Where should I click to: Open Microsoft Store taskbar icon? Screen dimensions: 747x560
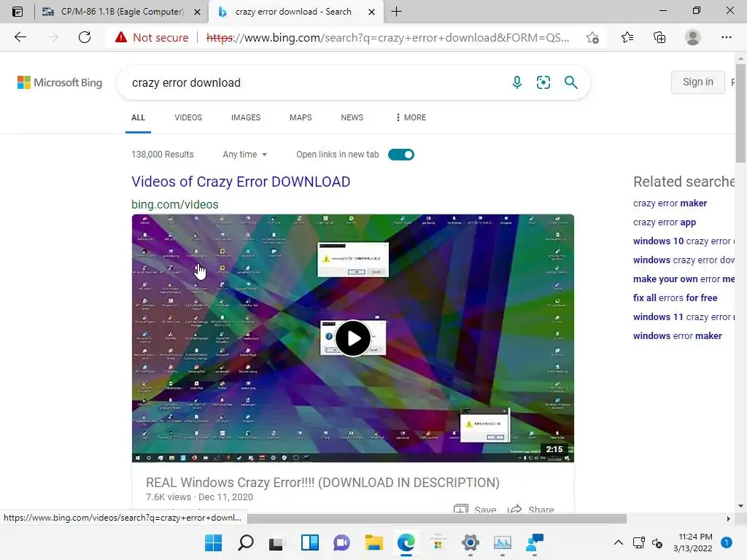(x=438, y=542)
